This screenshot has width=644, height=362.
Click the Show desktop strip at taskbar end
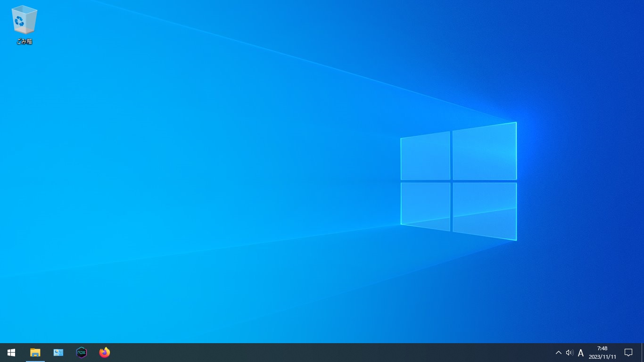[x=643, y=353]
